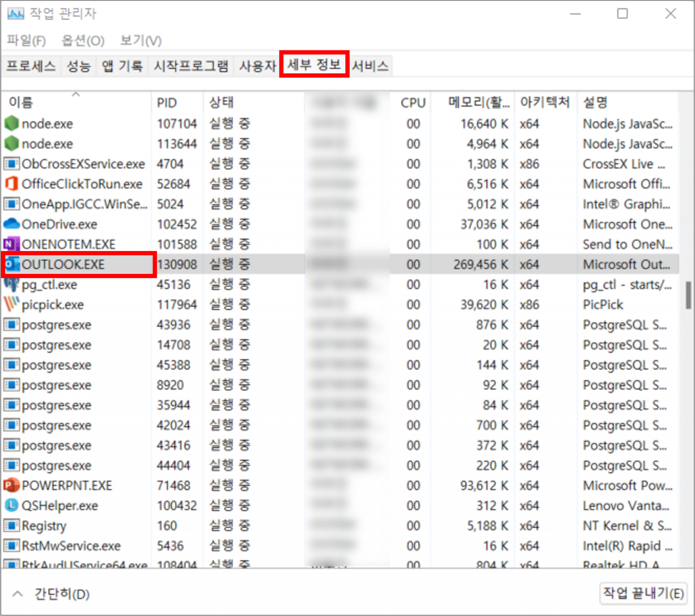The height and width of the screenshot is (616, 695).
Task: Select the pg_ctl.exe process name
Action: pos(50,285)
